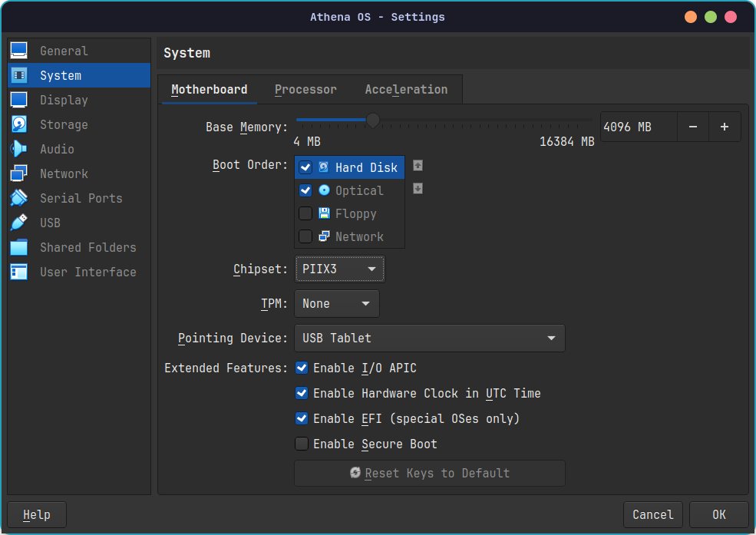756x535 pixels.
Task: Click Reset Keys to Default button
Action: [x=430, y=474]
